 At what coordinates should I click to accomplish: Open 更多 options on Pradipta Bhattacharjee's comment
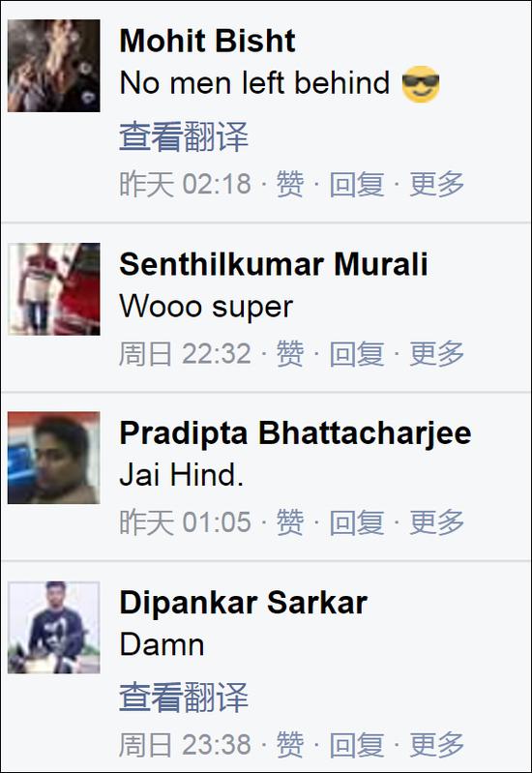[x=437, y=522]
